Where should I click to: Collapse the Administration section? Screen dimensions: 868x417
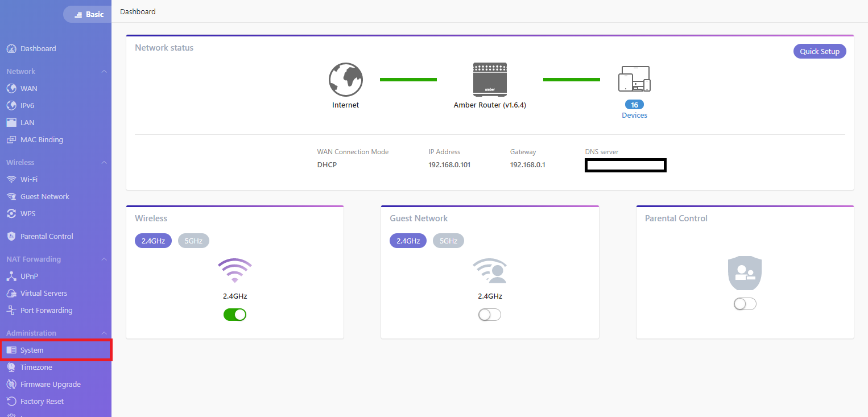(x=104, y=333)
